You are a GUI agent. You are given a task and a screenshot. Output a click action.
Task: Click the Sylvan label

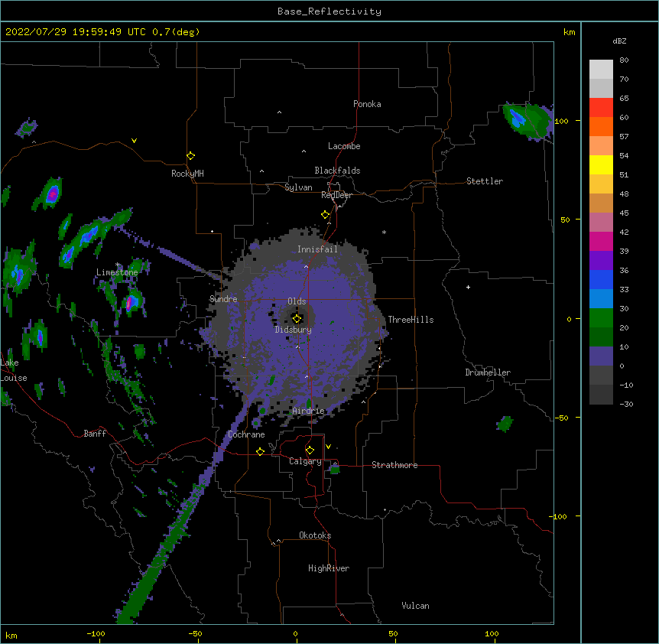coord(298,187)
